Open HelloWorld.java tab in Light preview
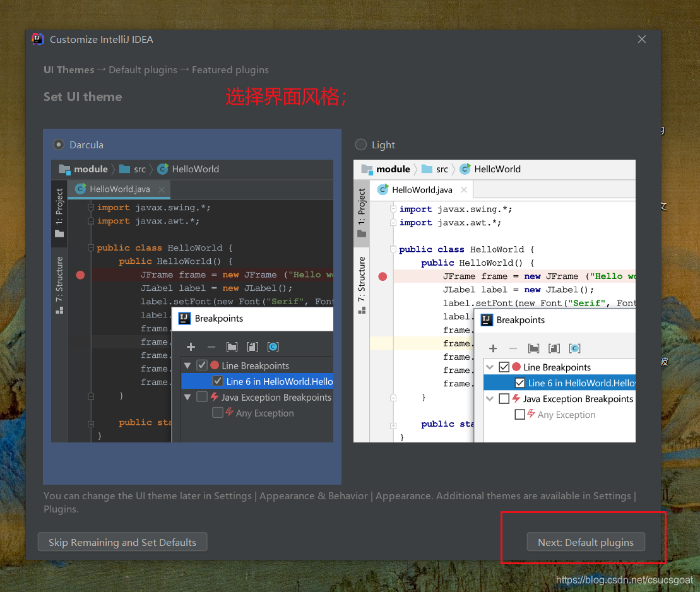 (422, 190)
